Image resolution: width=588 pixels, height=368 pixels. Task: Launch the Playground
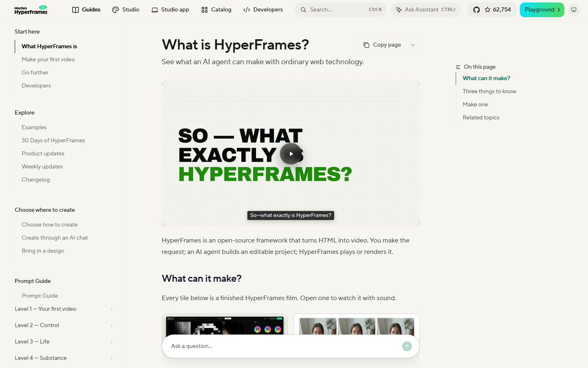click(x=542, y=10)
